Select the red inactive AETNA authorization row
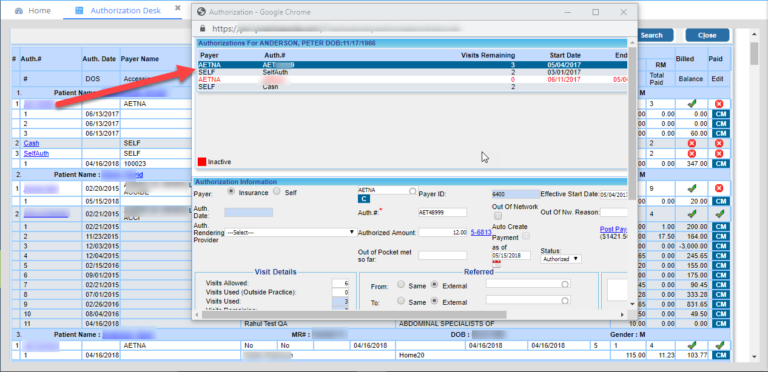Image resolution: width=768 pixels, height=372 pixels. (411, 79)
